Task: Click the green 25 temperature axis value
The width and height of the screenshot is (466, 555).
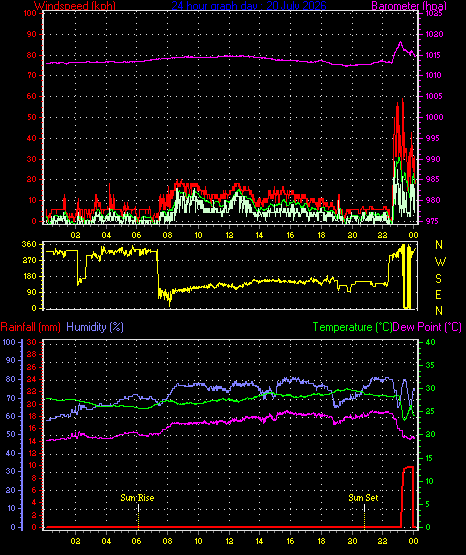Action: [x=430, y=412]
